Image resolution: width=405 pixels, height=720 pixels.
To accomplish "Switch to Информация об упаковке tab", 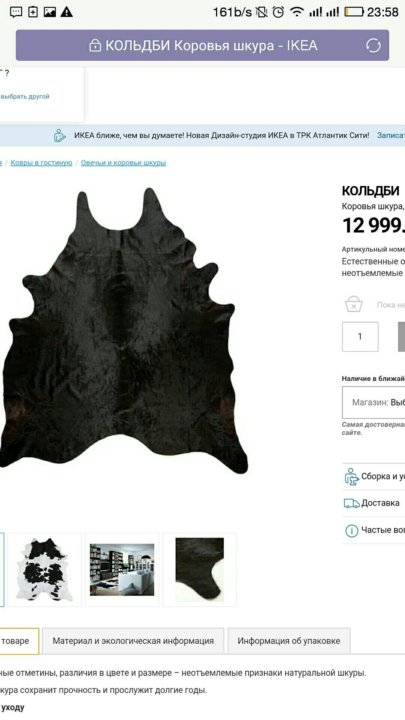I will [x=289, y=641].
